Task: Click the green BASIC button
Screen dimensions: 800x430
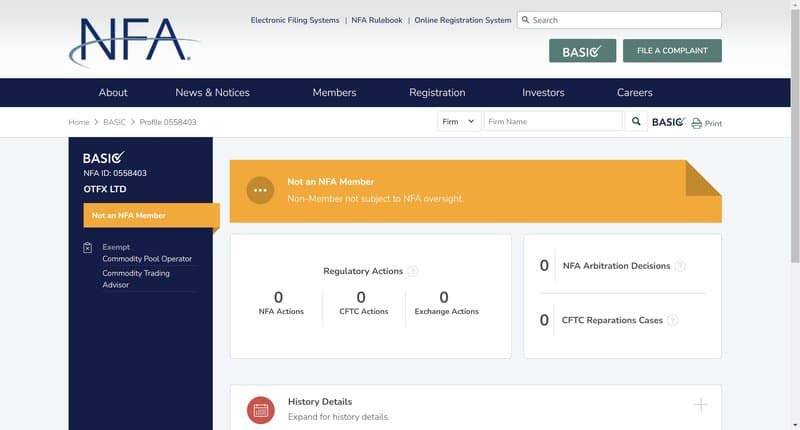Action: tap(583, 51)
